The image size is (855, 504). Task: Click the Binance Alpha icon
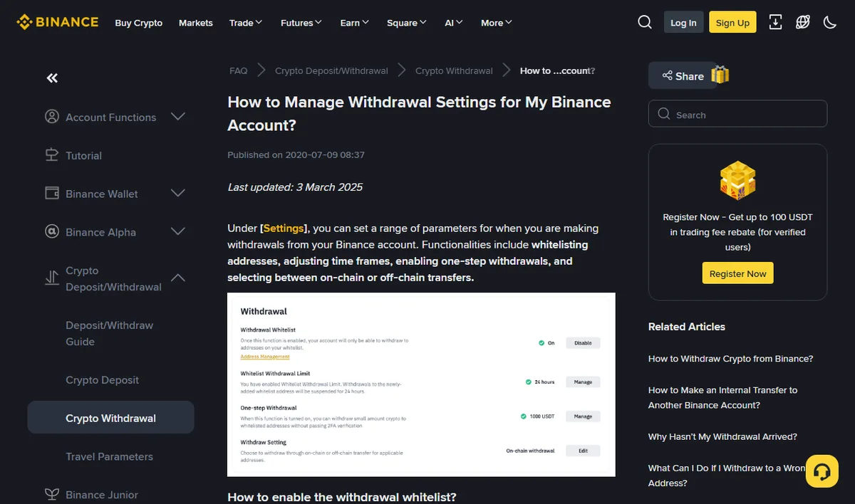click(x=51, y=232)
